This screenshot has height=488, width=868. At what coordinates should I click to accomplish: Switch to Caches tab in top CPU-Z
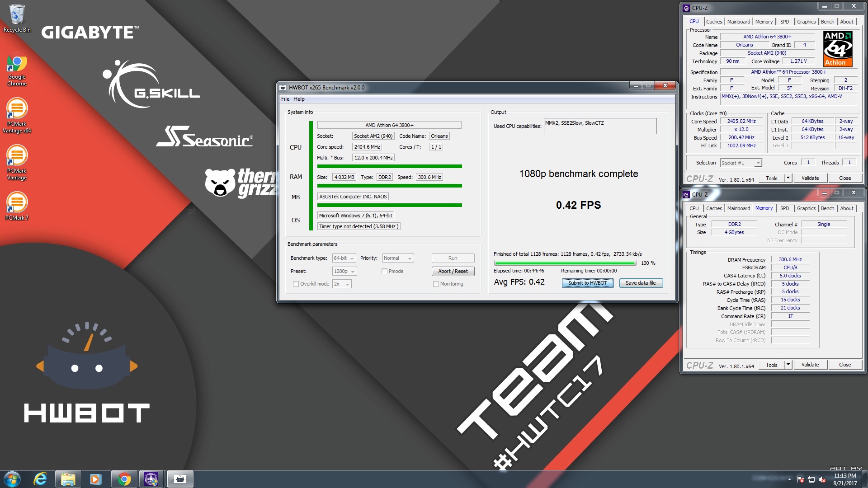[x=714, y=22]
